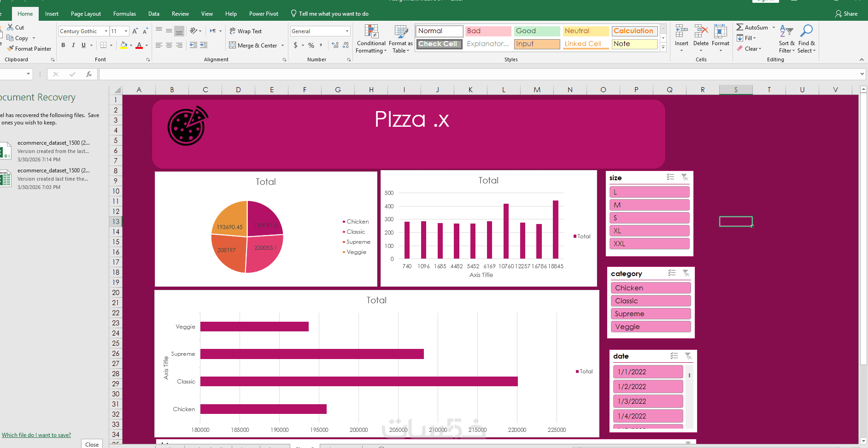Open the Power Pivot tab
Viewport: 868px width, 448px height.
(264, 14)
